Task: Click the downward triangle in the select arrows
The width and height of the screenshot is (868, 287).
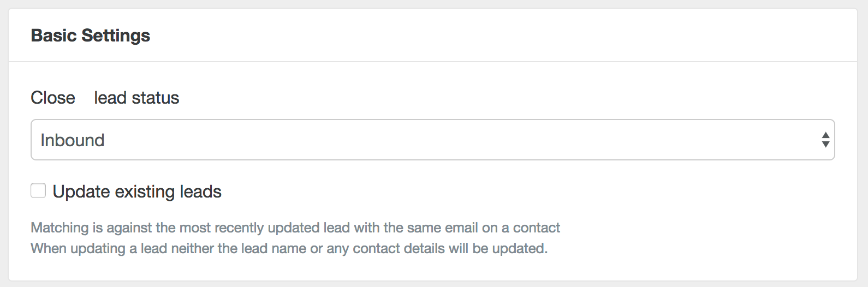Action: pyautogui.click(x=825, y=145)
